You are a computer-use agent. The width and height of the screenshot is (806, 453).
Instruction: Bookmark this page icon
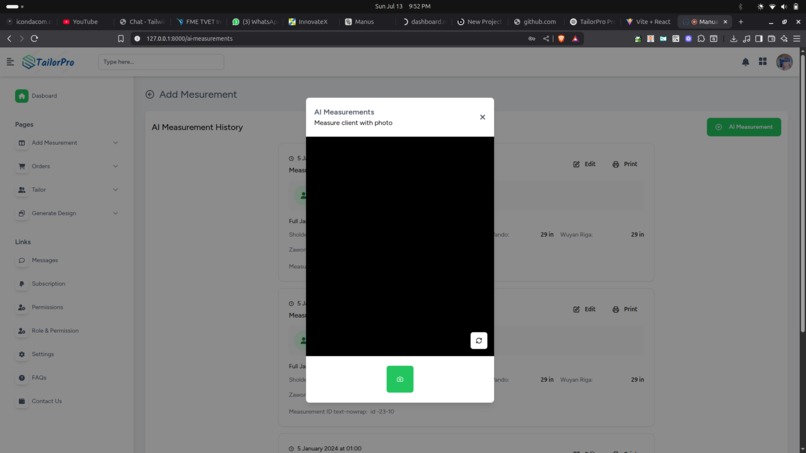pyautogui.click(x=121, y=39)
